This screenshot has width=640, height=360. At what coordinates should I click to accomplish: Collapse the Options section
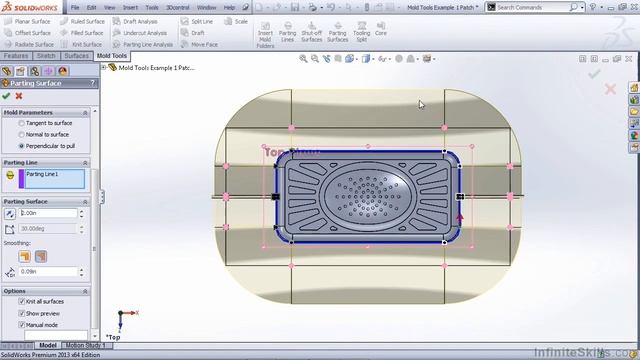(85, 291)
